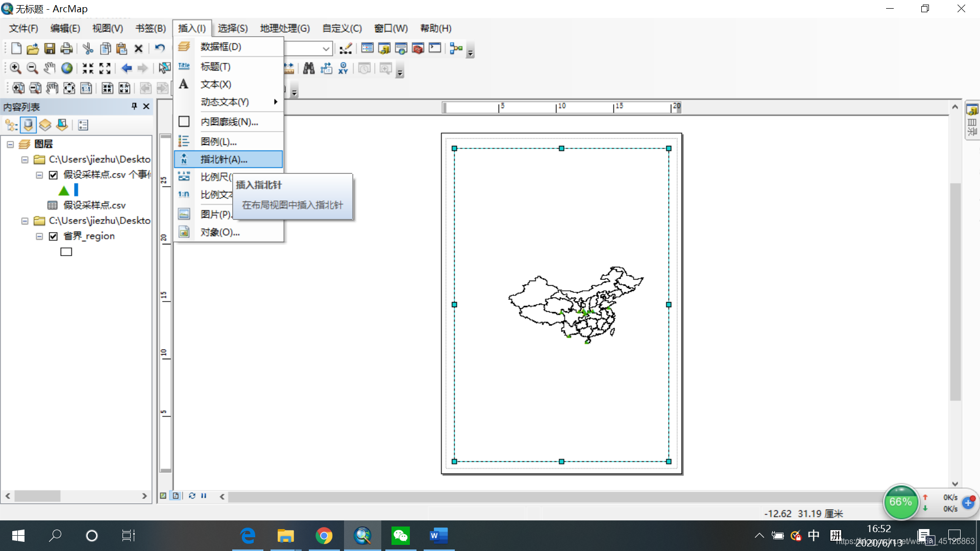The image size is (980, 551).
Task: Expand the 动态文本 submenu arrow
Action: [x=276, y=102]
